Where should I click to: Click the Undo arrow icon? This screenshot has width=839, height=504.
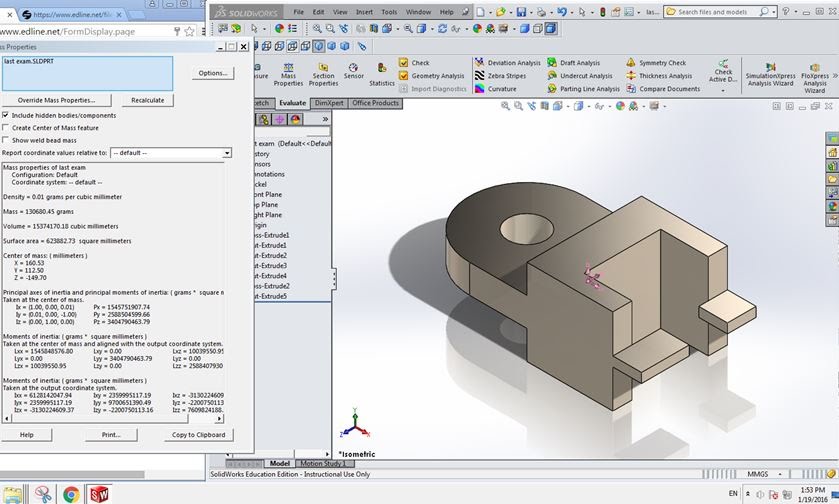(x=561, y=12)
